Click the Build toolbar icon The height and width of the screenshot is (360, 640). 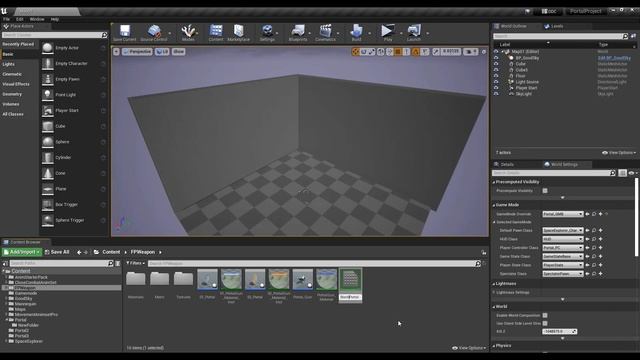tap(356, 33)
